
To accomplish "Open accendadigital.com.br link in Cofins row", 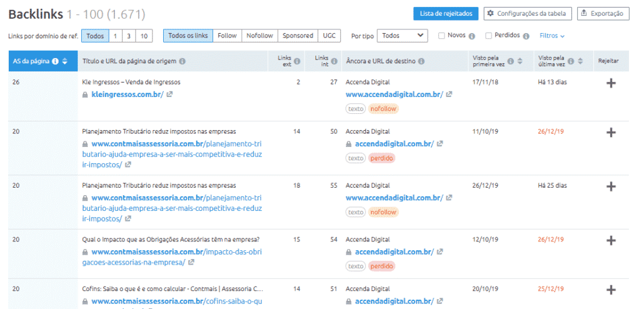I will pos(395,301).
